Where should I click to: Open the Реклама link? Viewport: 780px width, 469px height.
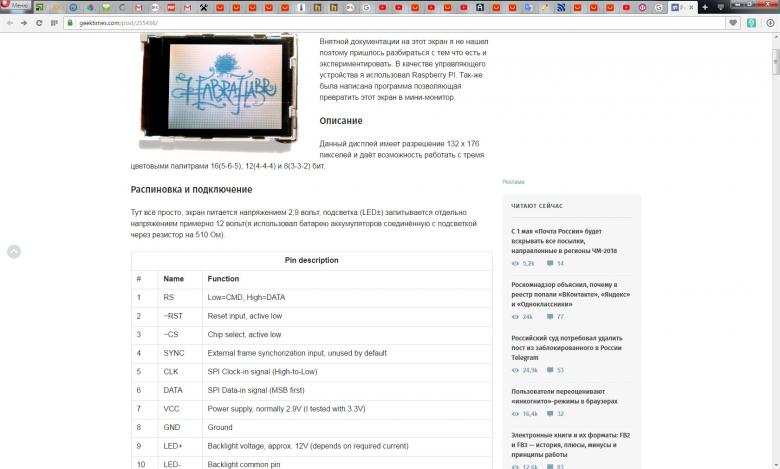tap(513, 182)
